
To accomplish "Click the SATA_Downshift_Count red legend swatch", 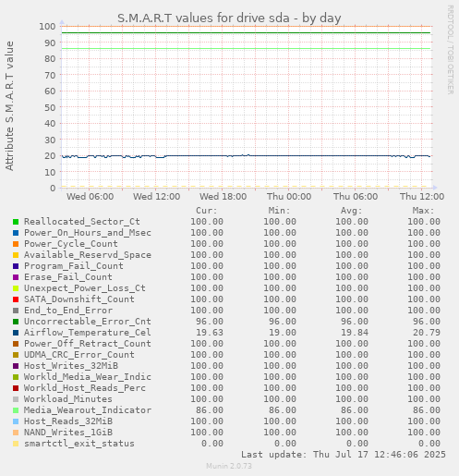I will click(16, 299).
